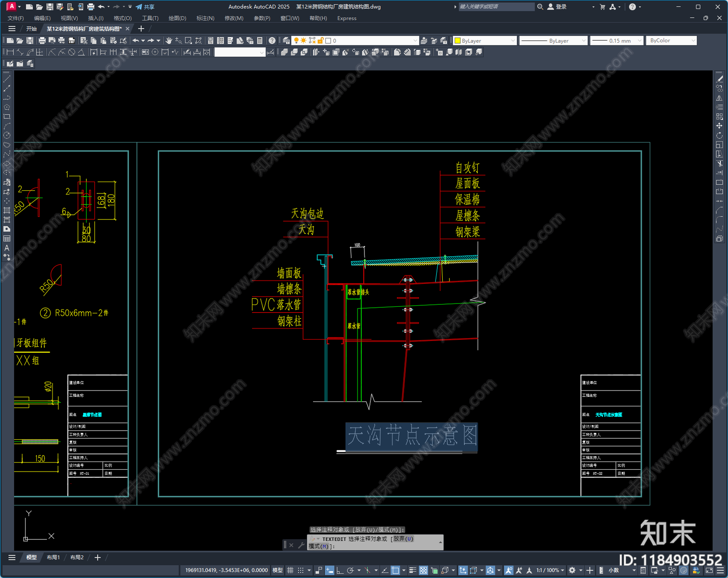Select the Angular dimension tool
The image size is (728, 578).
tap(81, 52)
